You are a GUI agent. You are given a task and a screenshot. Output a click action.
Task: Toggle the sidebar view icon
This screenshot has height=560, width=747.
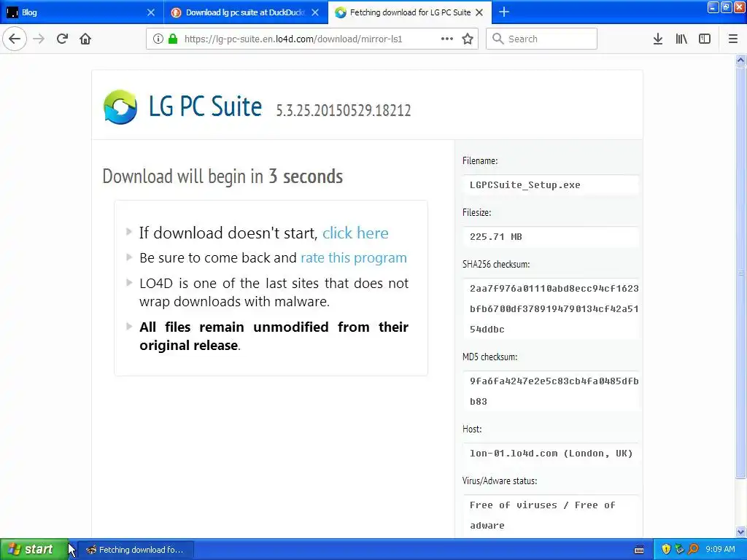pyautogui.click(x=705, y=39)
